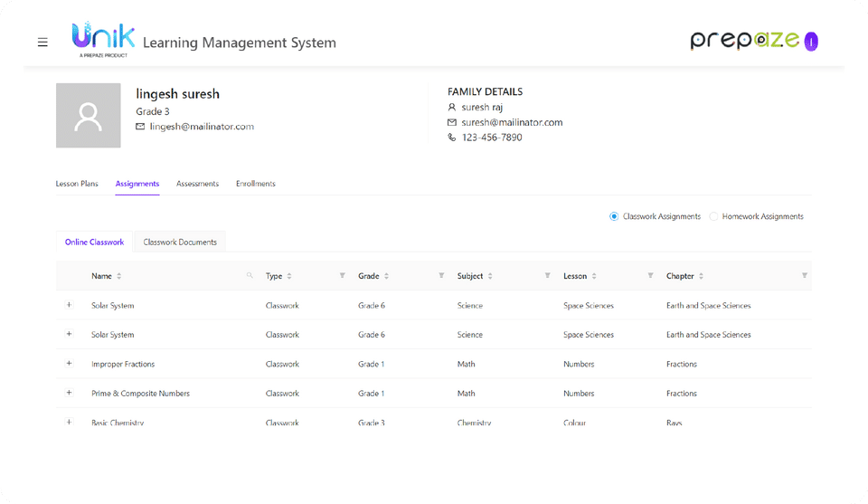Viewport: 868px width, 504px height.
Task: Select the Assignments tab
Action: click(x=137, y=184)
